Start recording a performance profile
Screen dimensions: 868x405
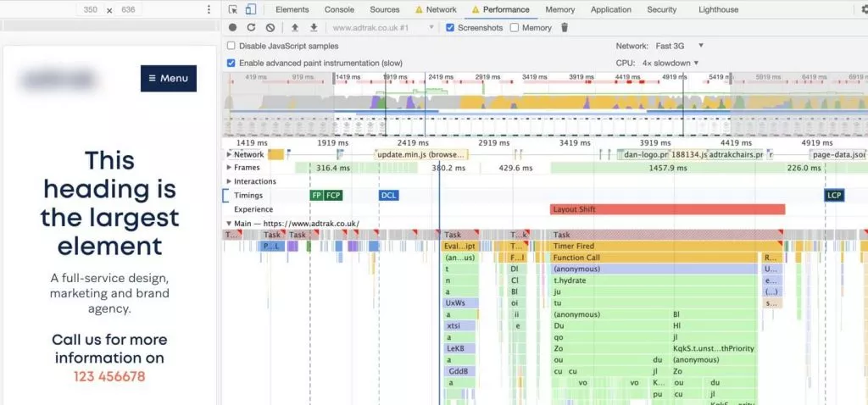click(x=233, y=28)
